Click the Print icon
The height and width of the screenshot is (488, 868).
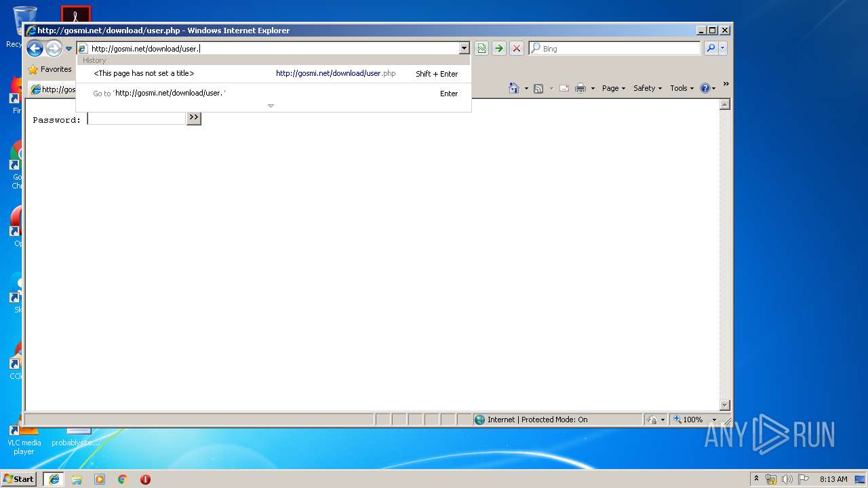(x=580, y=88)
